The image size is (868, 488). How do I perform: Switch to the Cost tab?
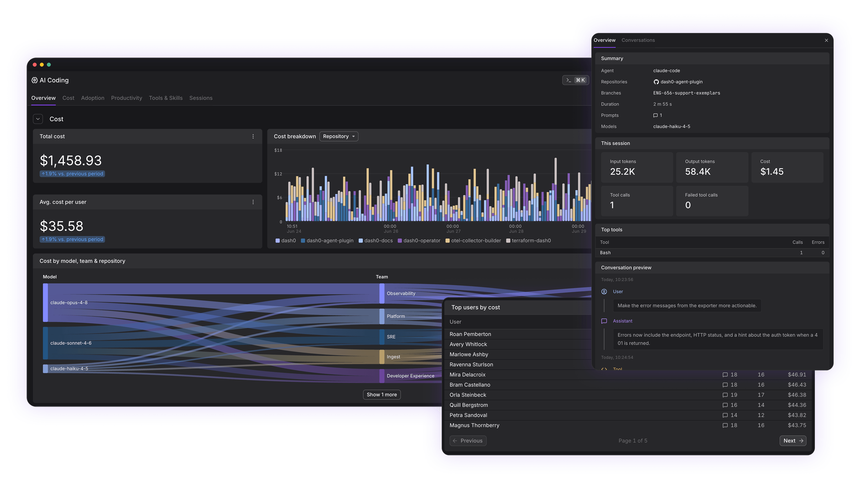68,98
